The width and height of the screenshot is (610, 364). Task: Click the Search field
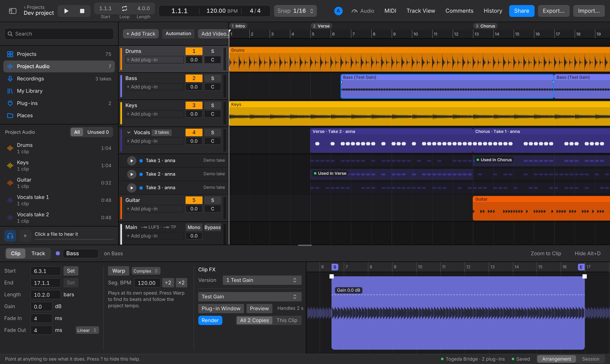pos(59,34)
